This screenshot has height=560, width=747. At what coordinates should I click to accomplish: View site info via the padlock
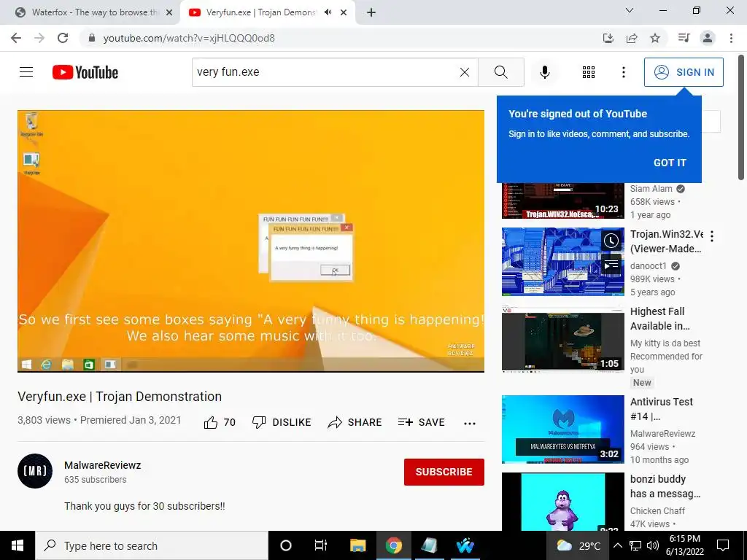click(x=92, y=38)
